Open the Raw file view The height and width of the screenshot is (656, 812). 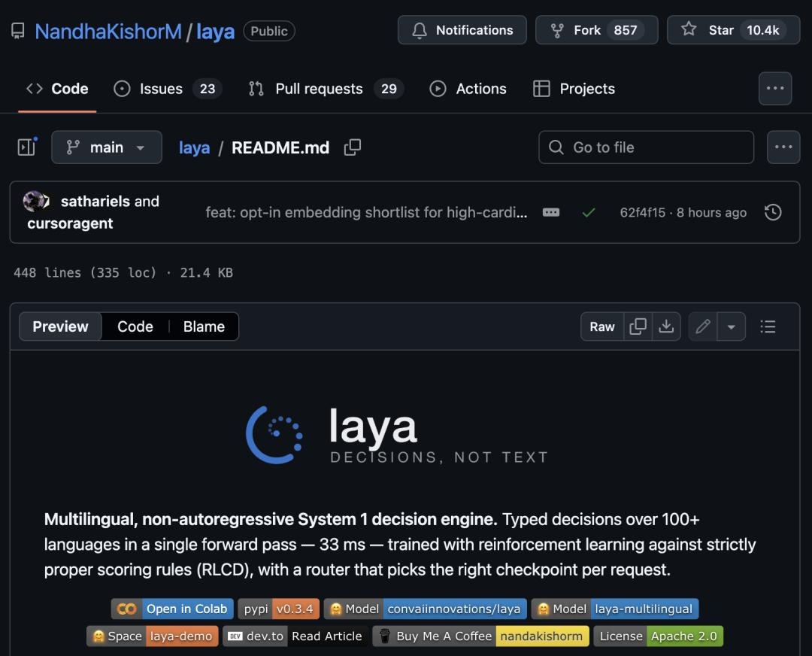pyautogui.click(x=601, y=326)
